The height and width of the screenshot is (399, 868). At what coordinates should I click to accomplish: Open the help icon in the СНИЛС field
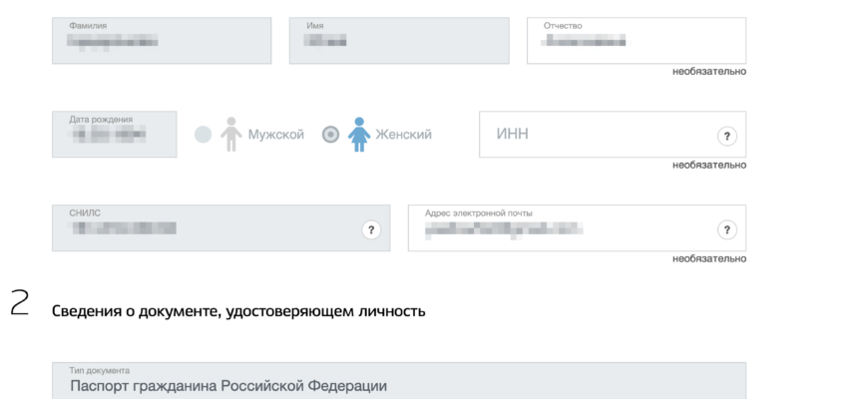(371, 229)
